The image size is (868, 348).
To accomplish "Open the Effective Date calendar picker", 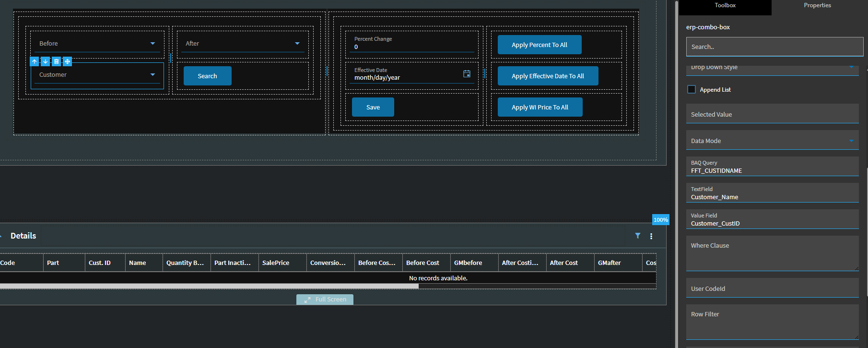I will [x=467, y=74].
